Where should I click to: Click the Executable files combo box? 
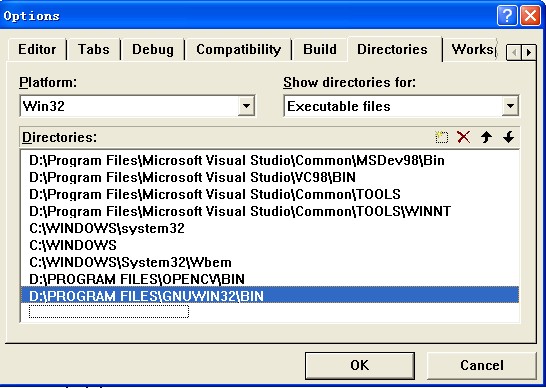point(401,106)
